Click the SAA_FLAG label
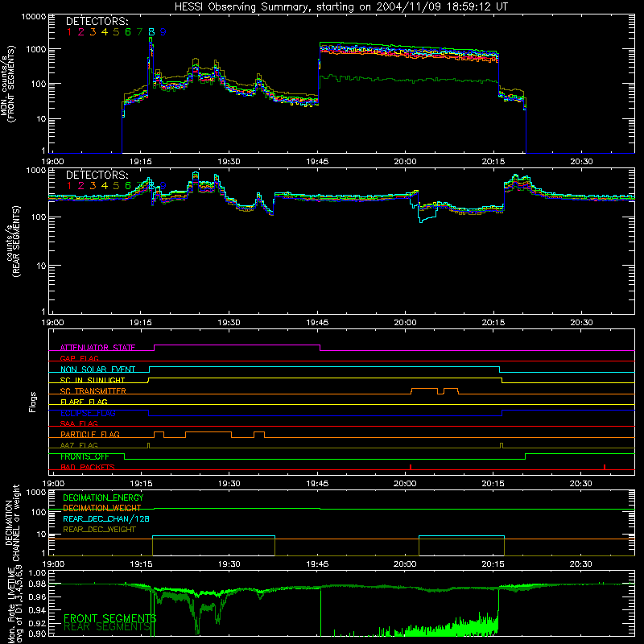Image resolution: width=644 pixels, height=644 pixels. (x=79, y=423)
